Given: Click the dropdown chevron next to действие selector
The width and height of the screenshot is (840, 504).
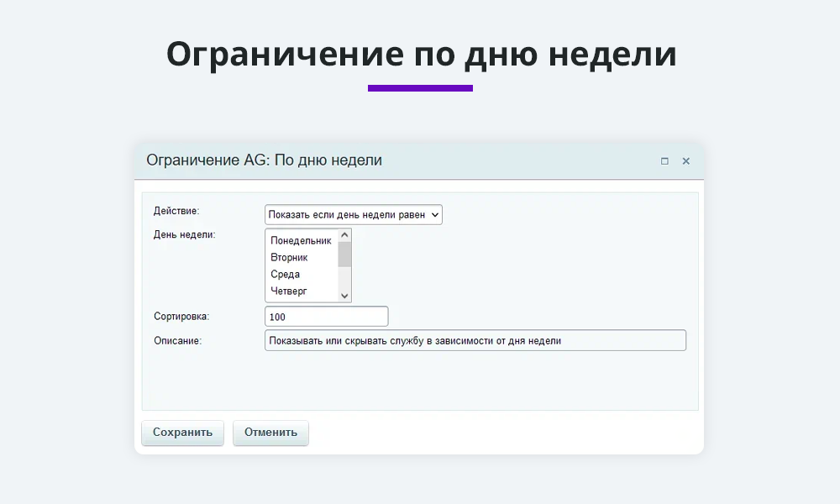Looking at the screenshot, I should click(435, 214).
